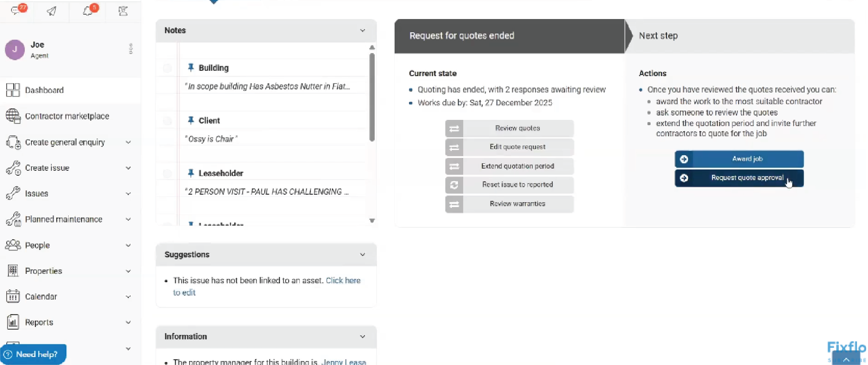Collapse the Notes panel

[363, 31]
